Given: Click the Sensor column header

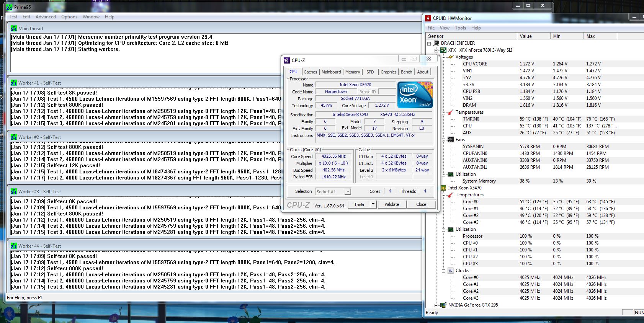Looking at the screenshot, I should [471, 36].
